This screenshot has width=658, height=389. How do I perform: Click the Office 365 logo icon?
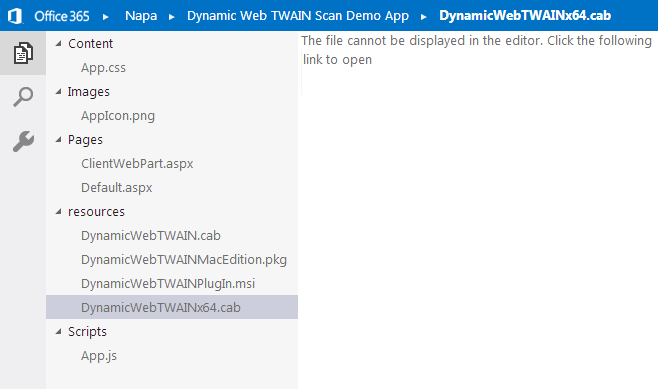pos(15,16)
